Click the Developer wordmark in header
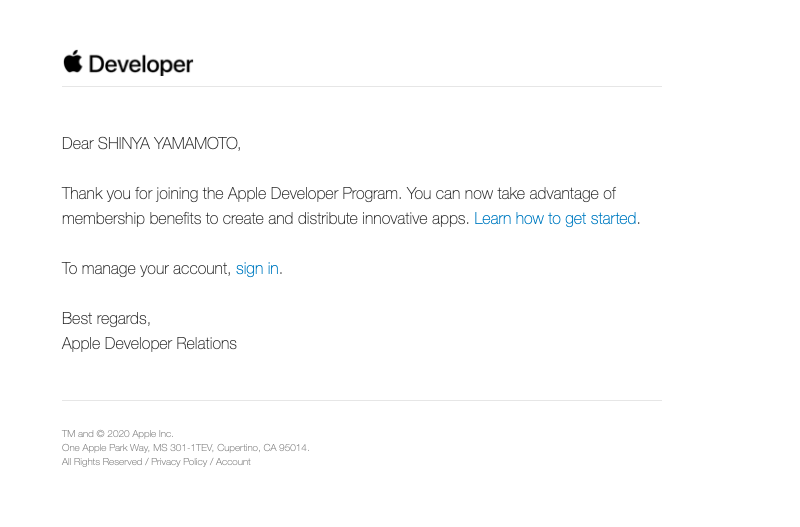The width and height of the screenshot is (800, 527). tap(141, 65)
